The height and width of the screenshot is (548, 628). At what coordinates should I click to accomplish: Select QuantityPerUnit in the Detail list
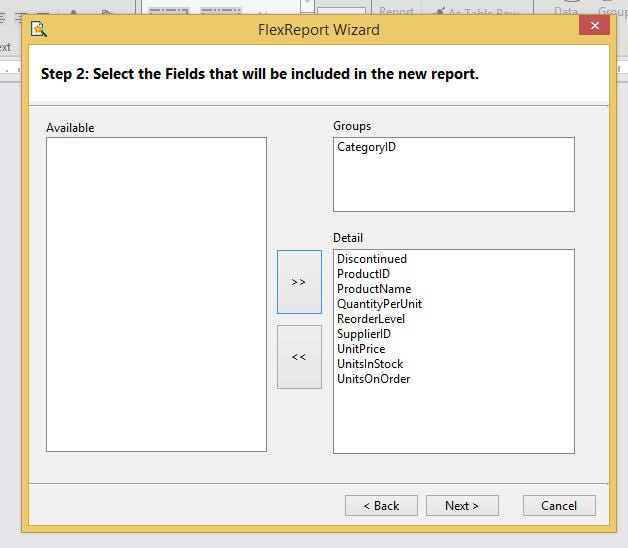379,304
